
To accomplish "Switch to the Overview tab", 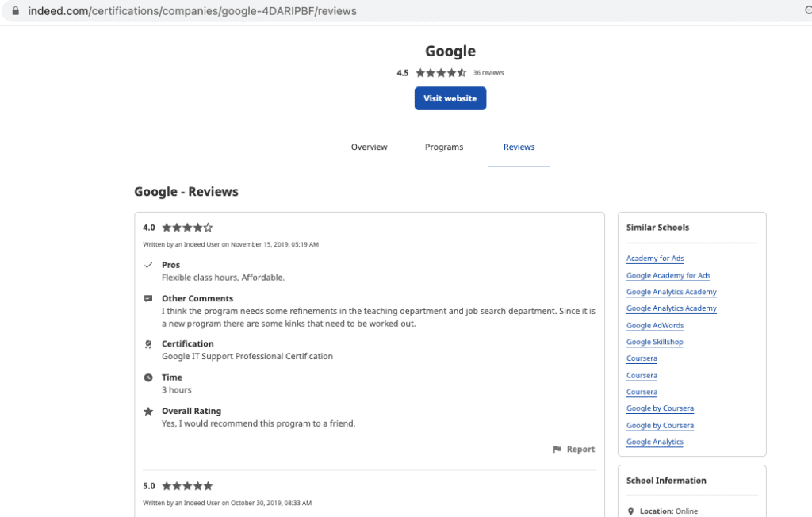I will tap(369, 147).
